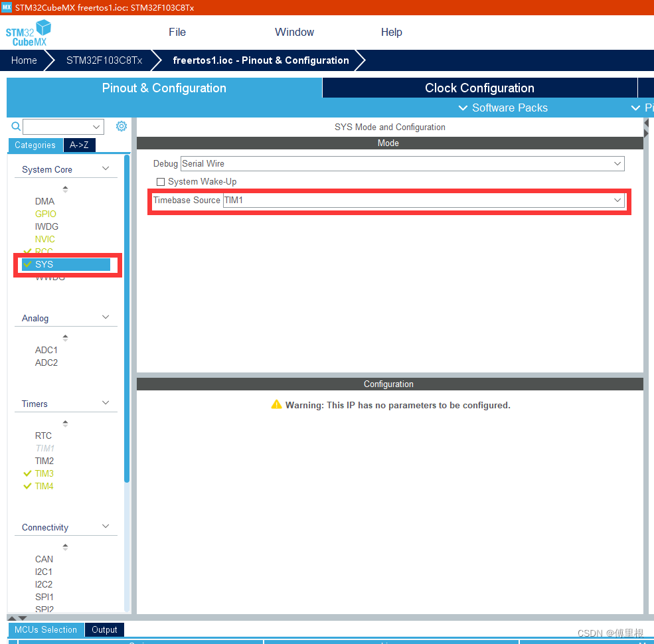This screenshot has width=654, height=644.
Task: Click the search magnifier icon
Action: (16, 126)
